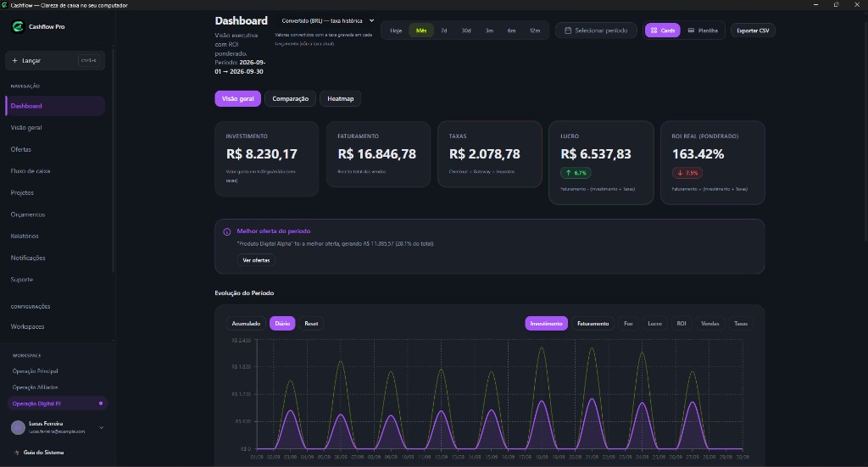The image size is (868, 467).
Task: Click the Lançar button
Action: pyautogui.click(x=55, y=61)
